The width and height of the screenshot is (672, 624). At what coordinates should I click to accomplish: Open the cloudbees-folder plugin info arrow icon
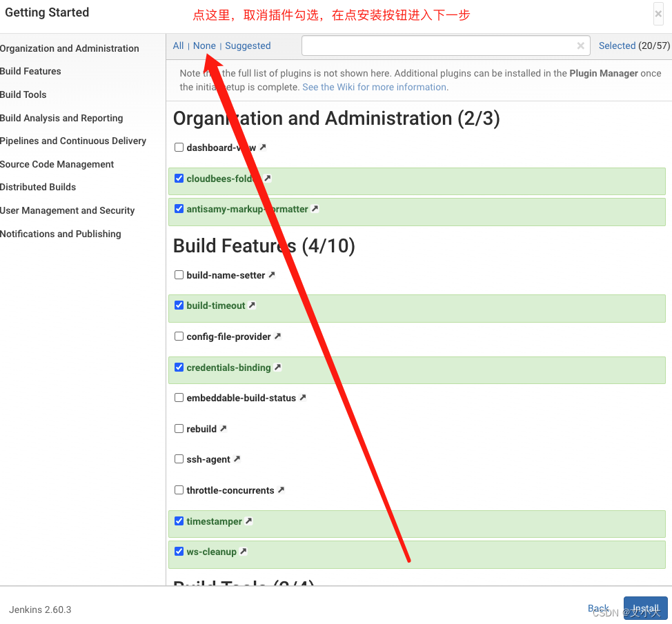point(268,178)
